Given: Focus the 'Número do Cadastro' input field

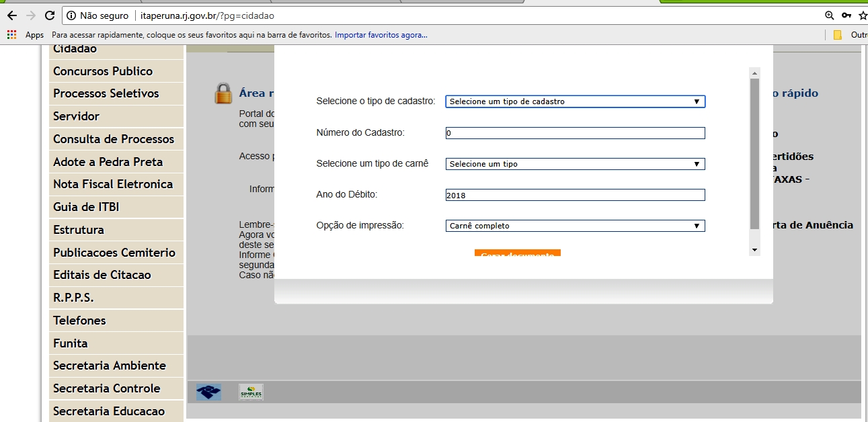Looking at the screenshot, I should point(575,133).
